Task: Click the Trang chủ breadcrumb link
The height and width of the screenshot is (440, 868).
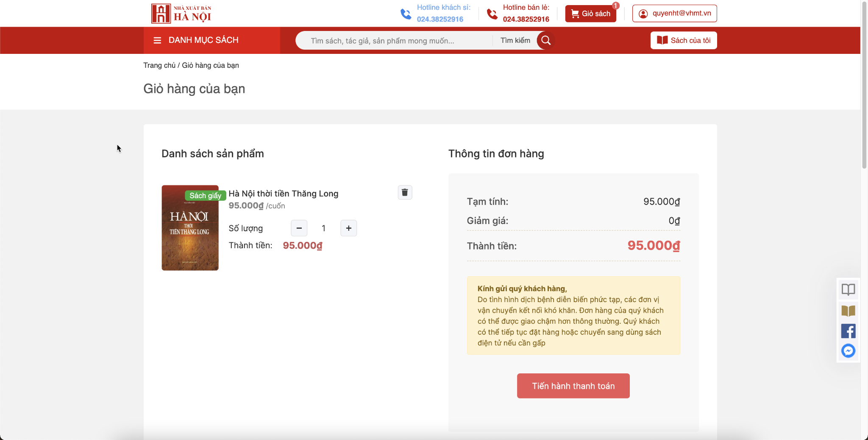Action: pos(159,65)
